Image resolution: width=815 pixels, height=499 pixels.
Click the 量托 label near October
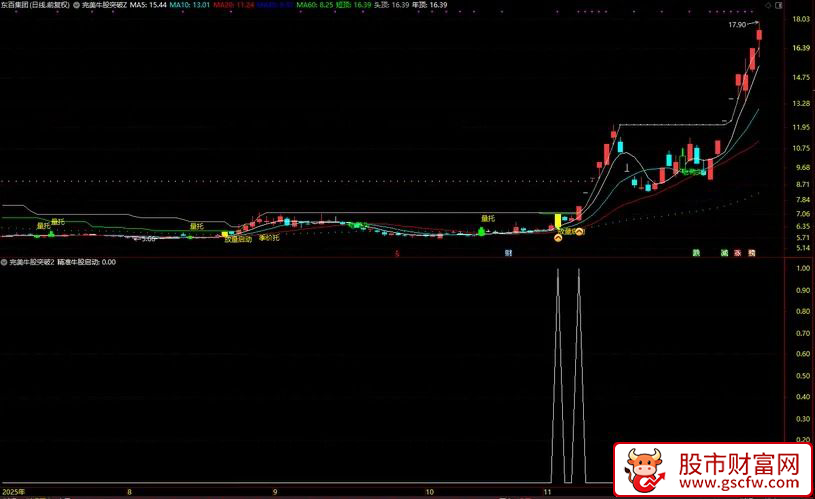point(488,218)
